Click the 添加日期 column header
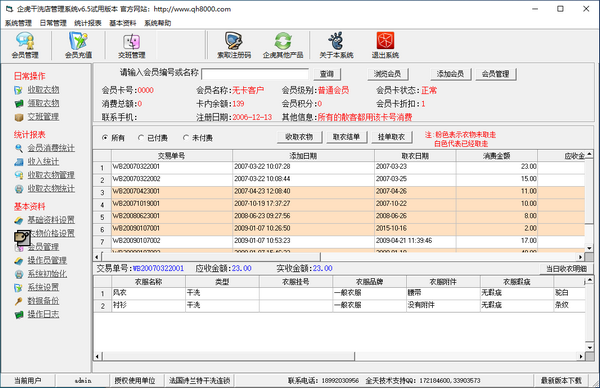The height and width of the screenshot is (388, 600). 303,156
